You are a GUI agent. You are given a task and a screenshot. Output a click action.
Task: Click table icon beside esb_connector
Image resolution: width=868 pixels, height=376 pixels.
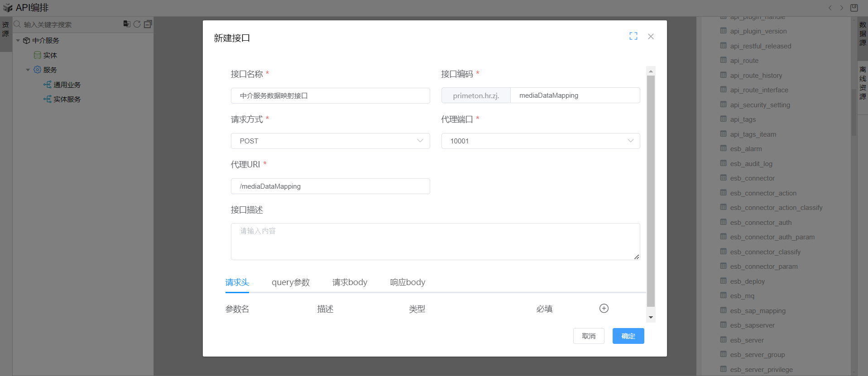[723, 178]
